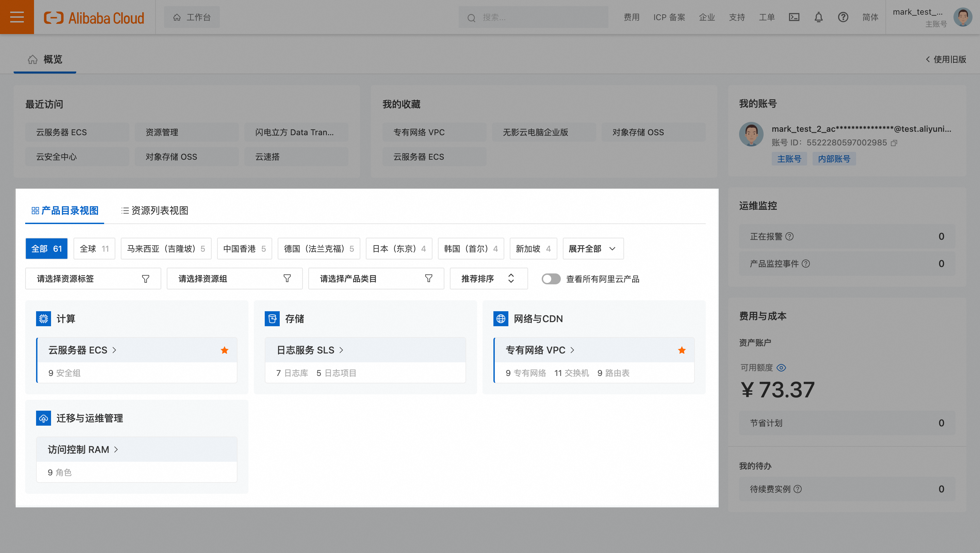Click the help icon beside 正在报警
980x553 pixels.
790,236
